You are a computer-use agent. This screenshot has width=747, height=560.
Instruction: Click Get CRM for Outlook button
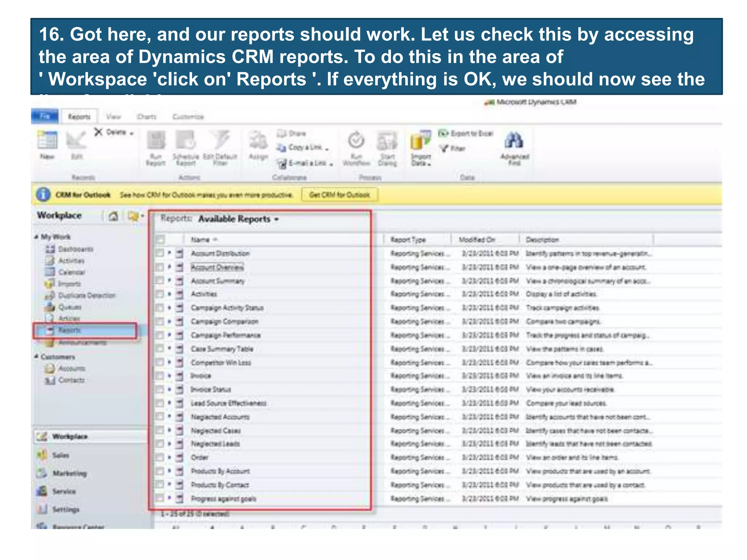[x=340, y=195]
